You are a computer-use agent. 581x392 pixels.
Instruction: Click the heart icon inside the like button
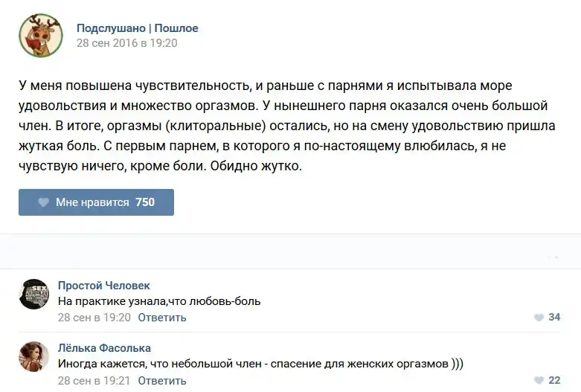click(43, 202)
